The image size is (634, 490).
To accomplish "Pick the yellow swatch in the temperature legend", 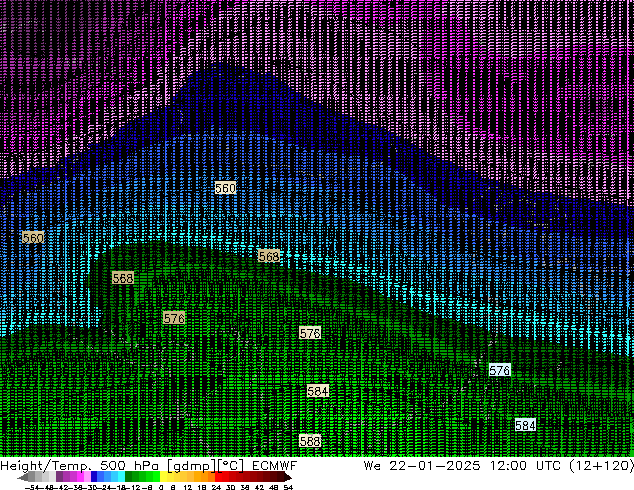I will (163, 477).
